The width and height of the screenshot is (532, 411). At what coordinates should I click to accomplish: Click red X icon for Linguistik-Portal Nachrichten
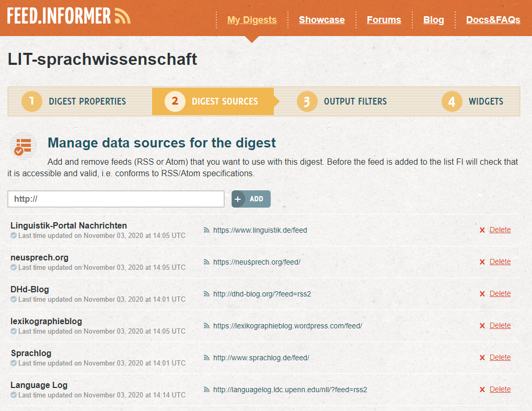482,230
